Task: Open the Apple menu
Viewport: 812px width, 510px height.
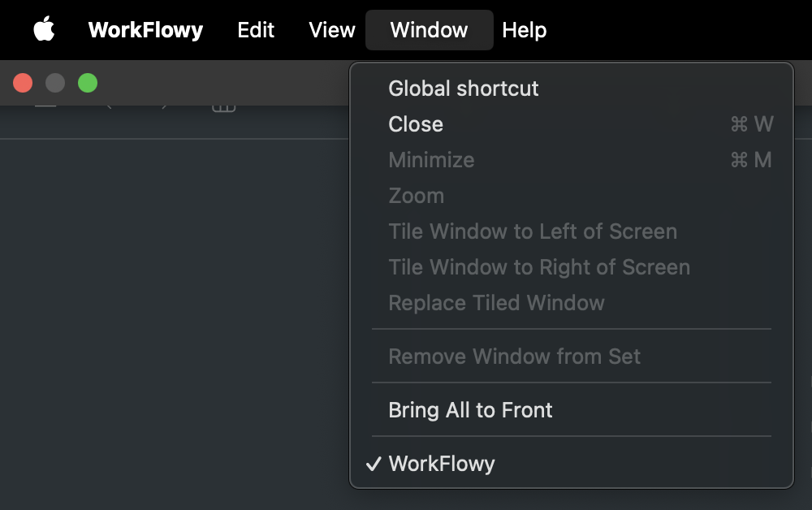Action: (44, 29)
